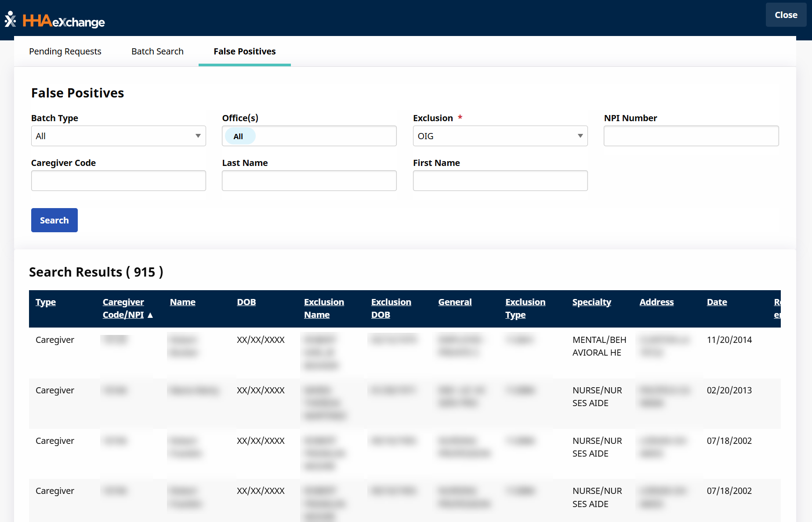This screenshot has width=812, height=522.
Task: Sort the table by DOB header
Action: pos(246,302)
